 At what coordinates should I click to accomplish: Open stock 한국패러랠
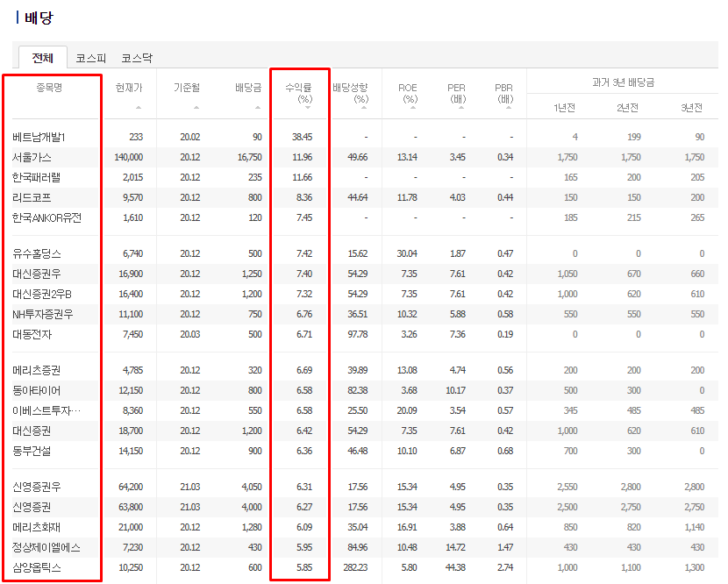click(x=36, y=177)
